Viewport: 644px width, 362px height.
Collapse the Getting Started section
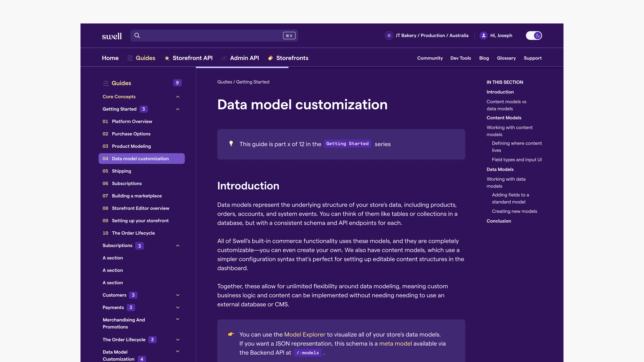tap(178, 109)
